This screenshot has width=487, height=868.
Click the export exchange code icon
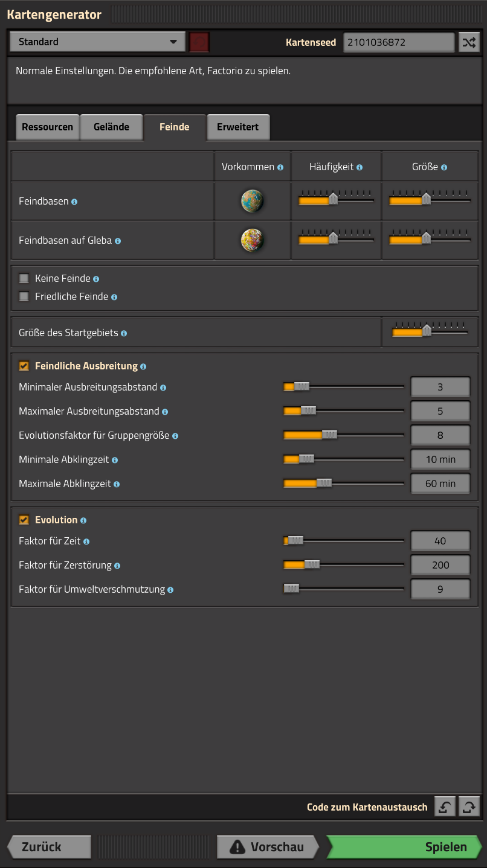(x=469, y=807)
